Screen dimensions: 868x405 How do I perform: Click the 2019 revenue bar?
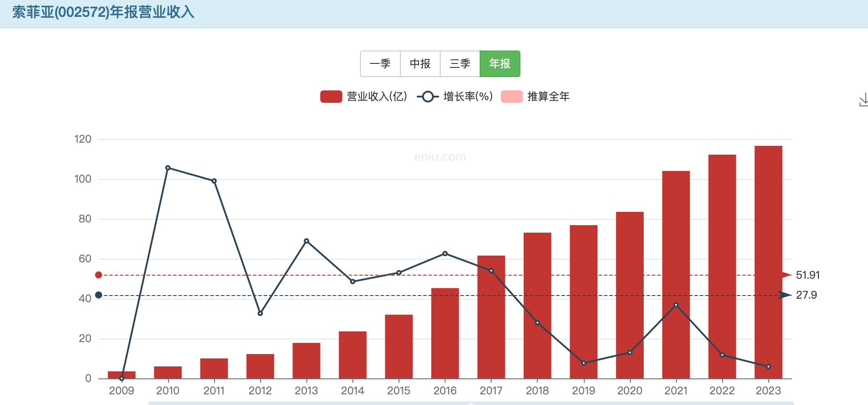click(x=584, y=302)
